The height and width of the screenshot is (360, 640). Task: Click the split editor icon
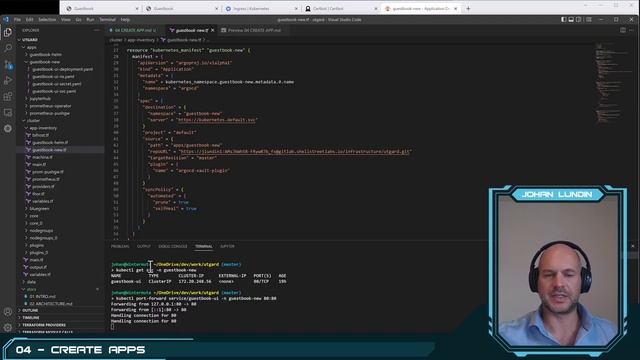tap(622, 30)
